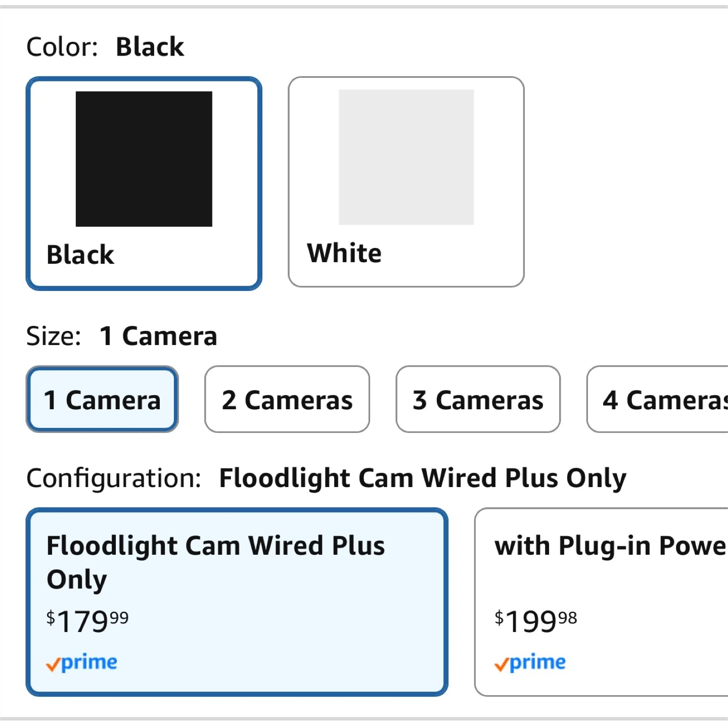
Task: Click the prime logo under $179.99
Action: click(x=89, y=662)
